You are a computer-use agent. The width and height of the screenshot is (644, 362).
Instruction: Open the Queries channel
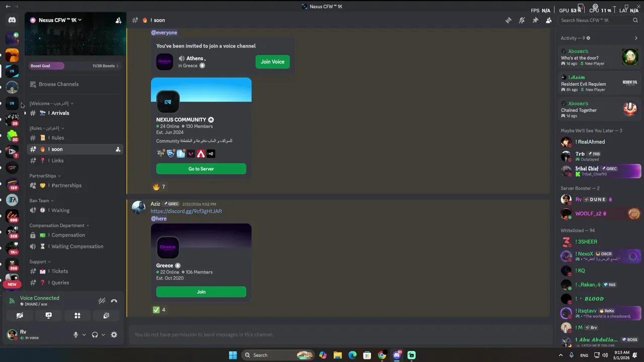[x=74, y=283]
